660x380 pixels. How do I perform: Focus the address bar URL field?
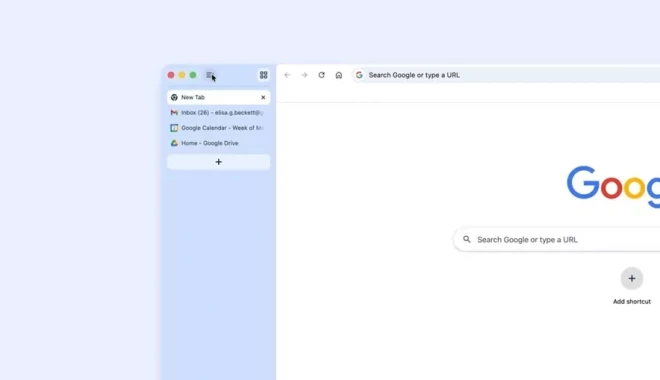coord(505,75)
